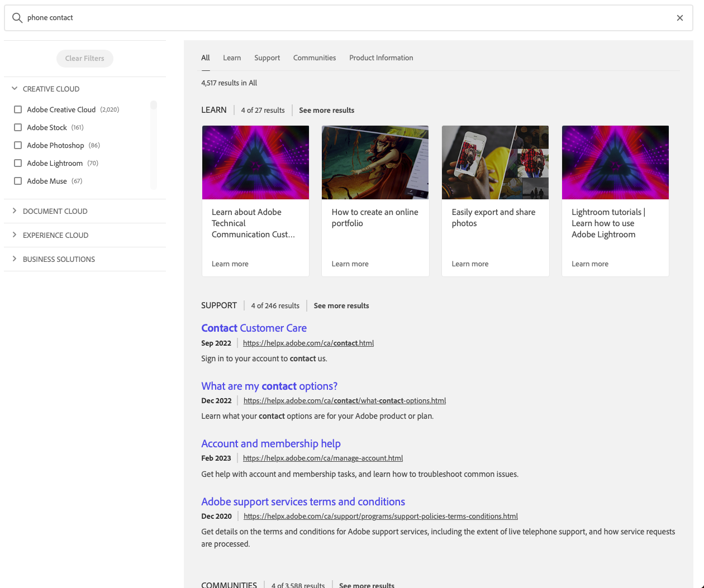Click the Clear Filters button

coord(84,58)
